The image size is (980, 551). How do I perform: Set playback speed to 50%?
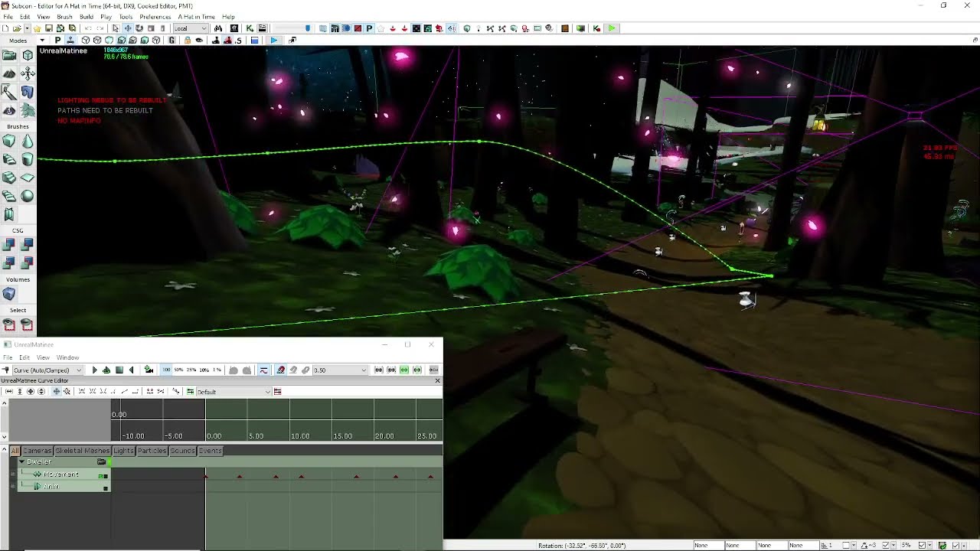pos(179,370)
